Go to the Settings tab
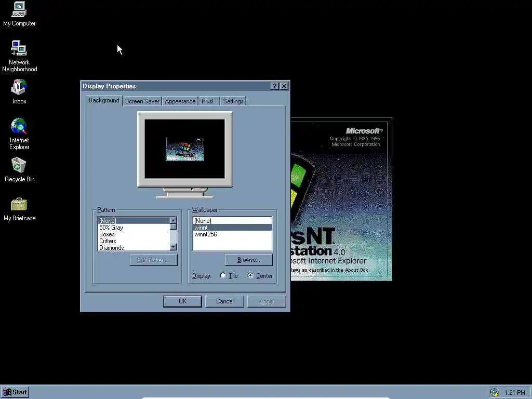Screen dimensions: 532x399 coord(233,101)
